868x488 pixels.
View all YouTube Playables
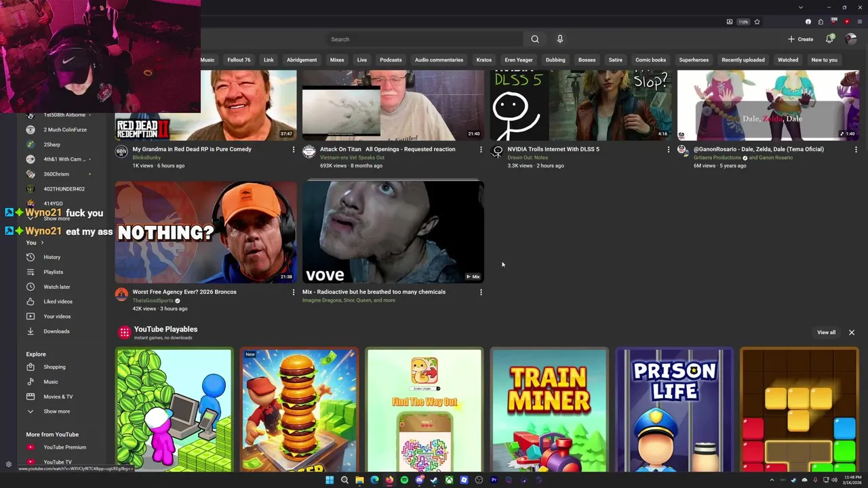click(826, 332)
